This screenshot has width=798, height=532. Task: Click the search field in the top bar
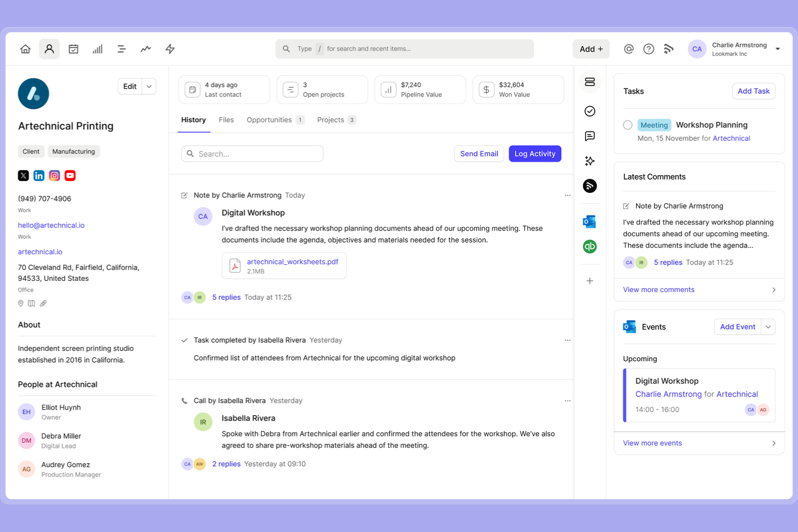[404, 49]
